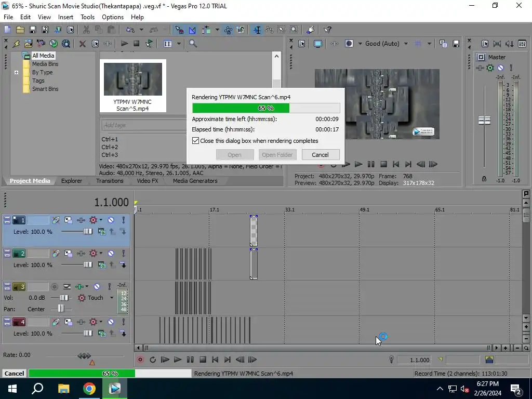Toggle the Master bus mute button

(x=500, y=68)
